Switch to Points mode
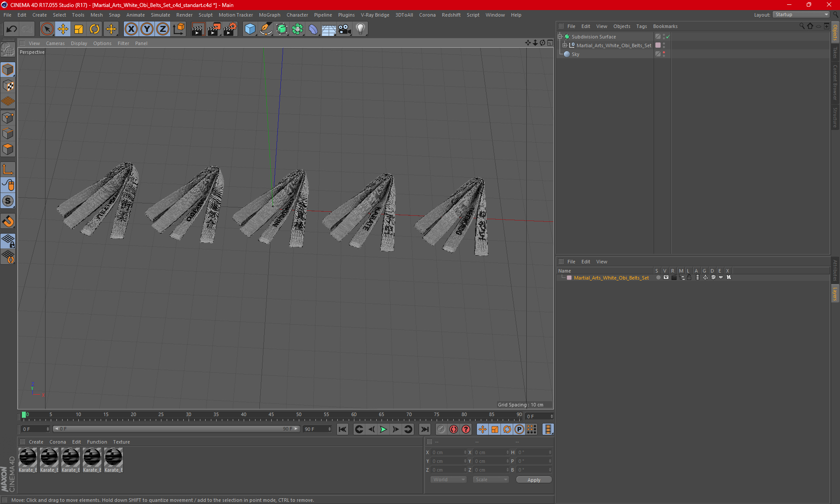 pos(8,118)
